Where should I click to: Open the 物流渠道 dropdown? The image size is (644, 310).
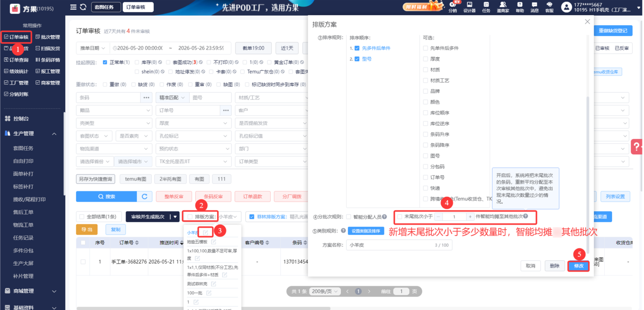tap(114, 148)
